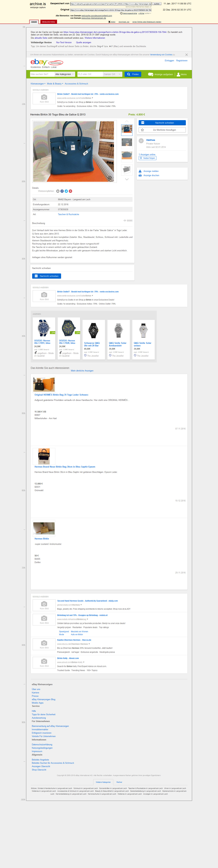The height and width of the screenshot is (868, 218).
Task: Click the user avatar icon for Walthes
Action: 141,141
